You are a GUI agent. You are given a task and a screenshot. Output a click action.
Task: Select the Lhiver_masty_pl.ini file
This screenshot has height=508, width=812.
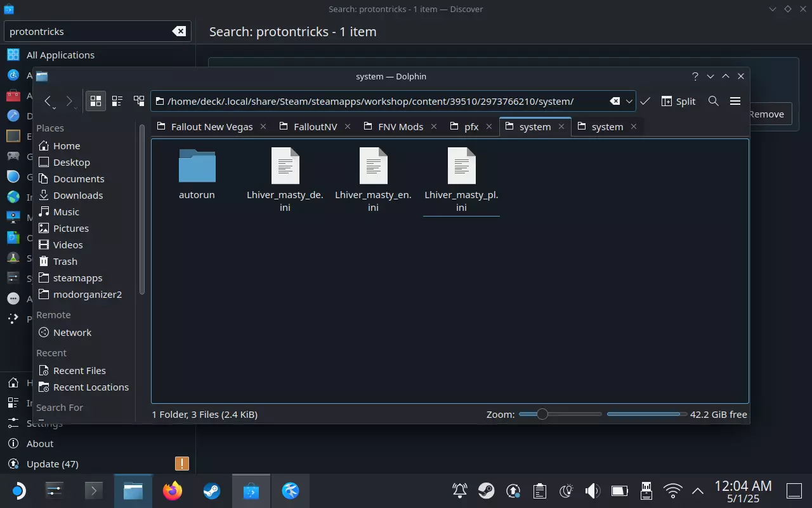(461, 180)
